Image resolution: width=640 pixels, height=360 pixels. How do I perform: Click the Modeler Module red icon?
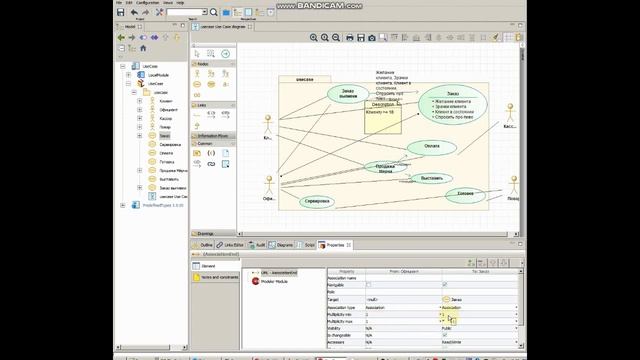tap(256, 281)
